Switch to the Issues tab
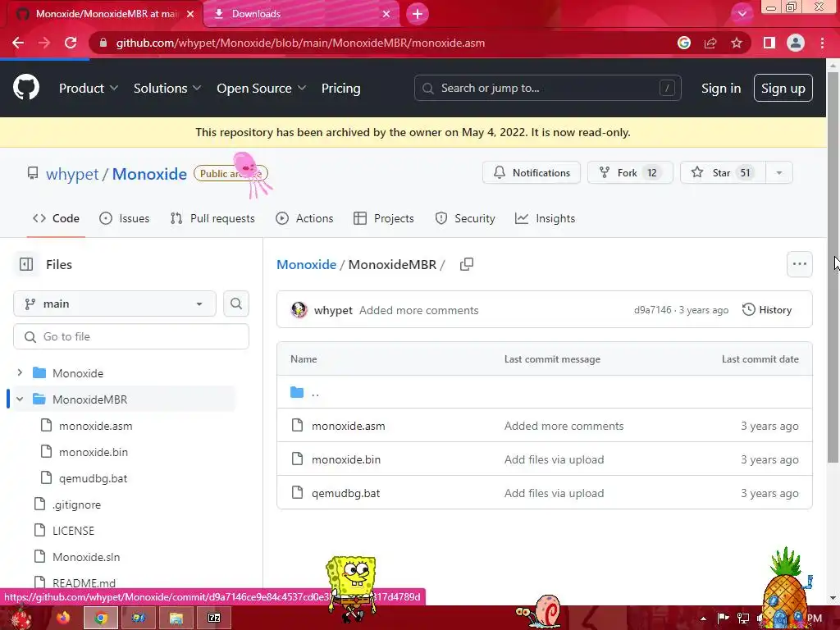The height and width of the screenshot is (630, 840). (x=125, y=218)
